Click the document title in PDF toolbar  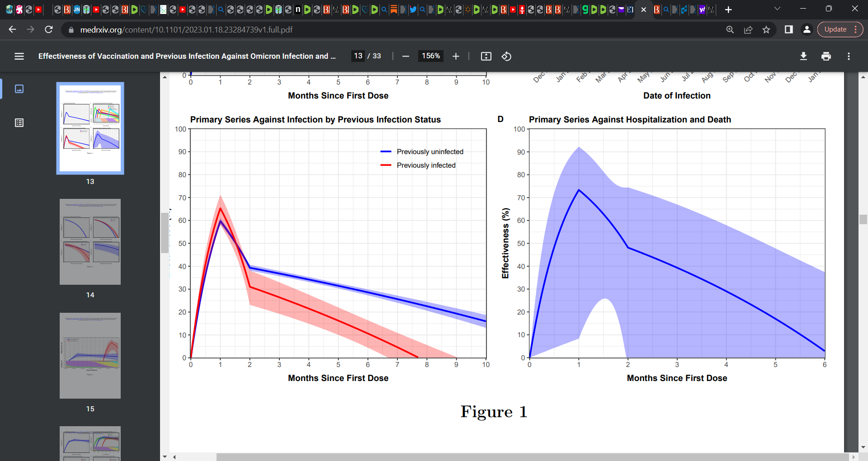pos(187,56)
